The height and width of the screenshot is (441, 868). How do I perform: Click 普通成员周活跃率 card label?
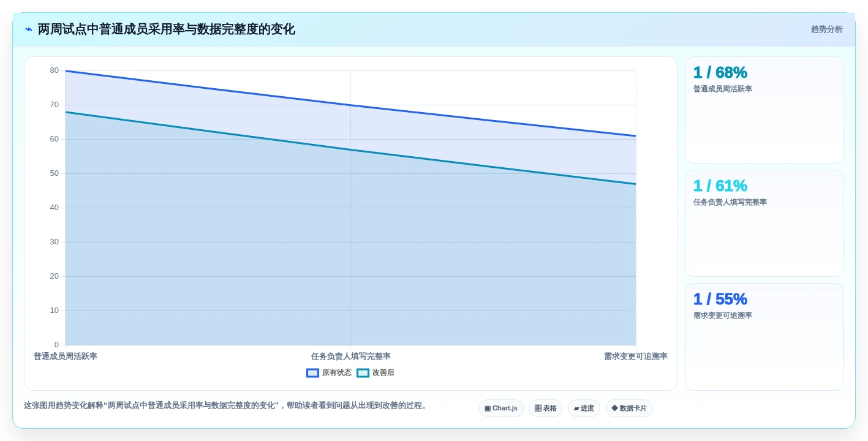(723, 89)
